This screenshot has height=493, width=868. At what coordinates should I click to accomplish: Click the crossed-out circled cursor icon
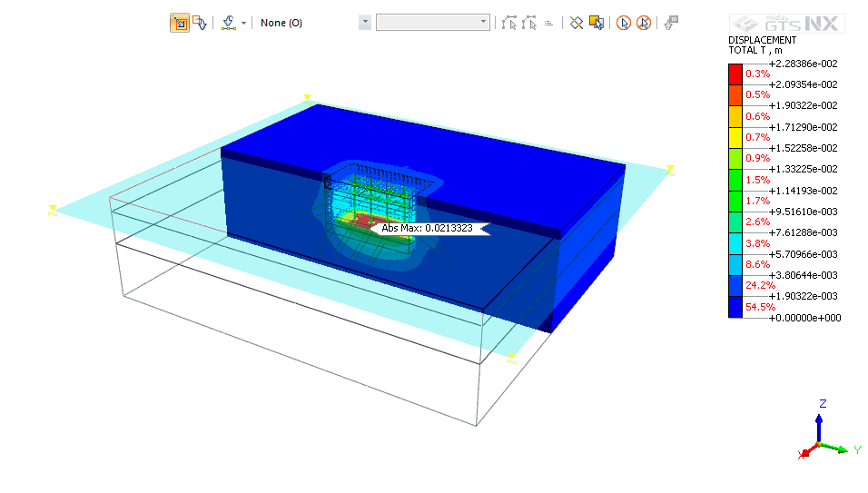644,23
